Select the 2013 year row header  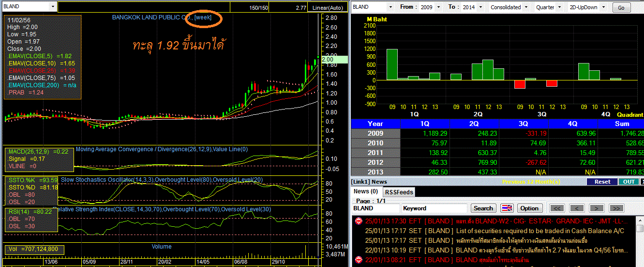click(375, 172)
